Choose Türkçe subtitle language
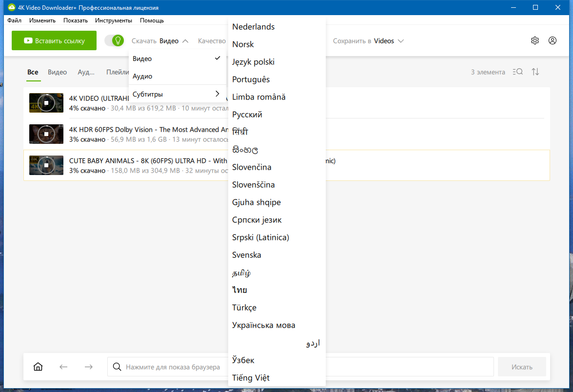Viewport: 573px width, 392px height. [x=277, y=308]
